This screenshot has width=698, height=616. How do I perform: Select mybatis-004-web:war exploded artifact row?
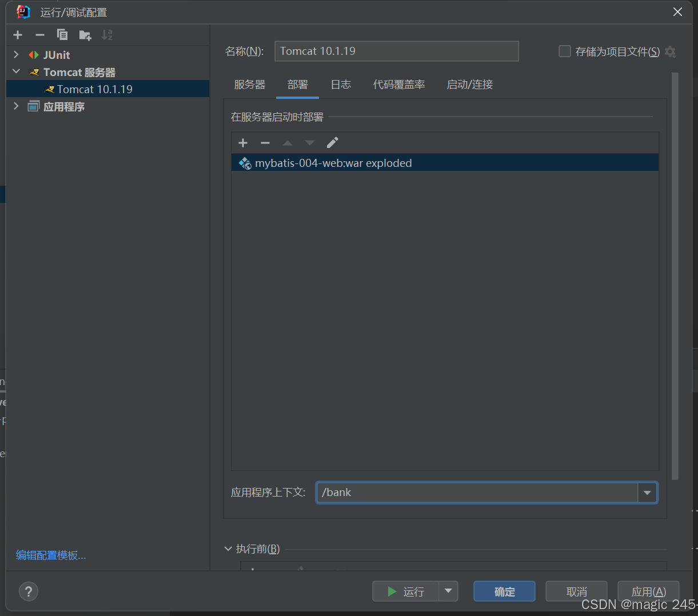pos(445,163)
